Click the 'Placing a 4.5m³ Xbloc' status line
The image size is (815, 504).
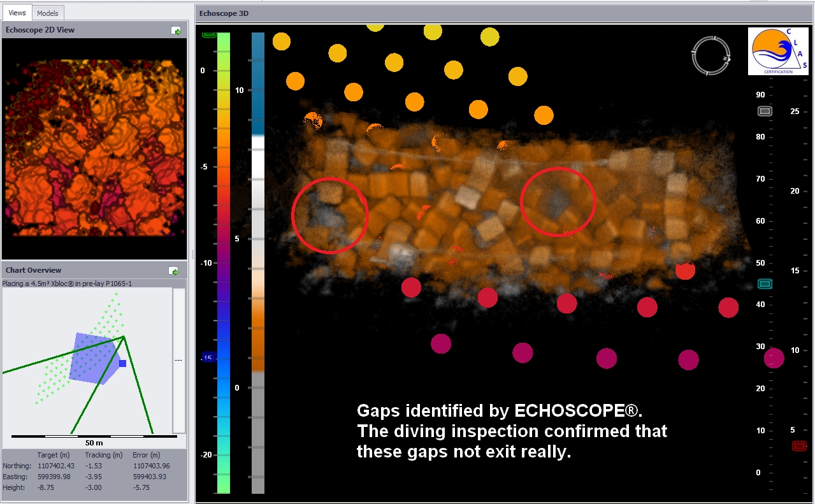pos(67,283)
